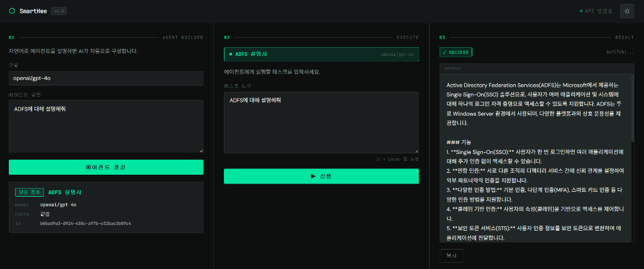Image resolution: width=644 pixels, height=269 pixels.
Task: Click the copy button below output
Action: pyautogui.click(x=452, y=255)
